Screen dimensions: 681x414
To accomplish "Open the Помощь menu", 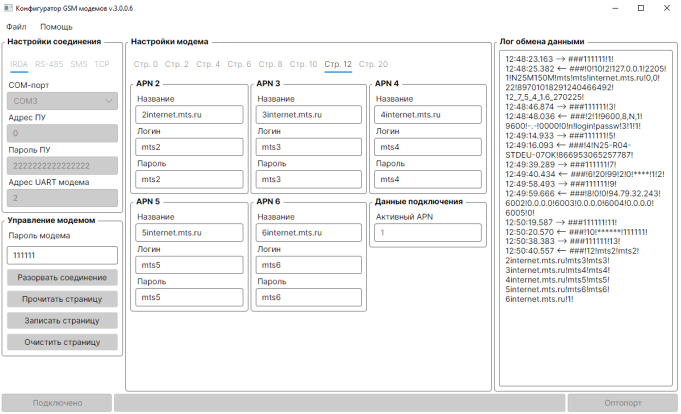I will pos(56,27).
